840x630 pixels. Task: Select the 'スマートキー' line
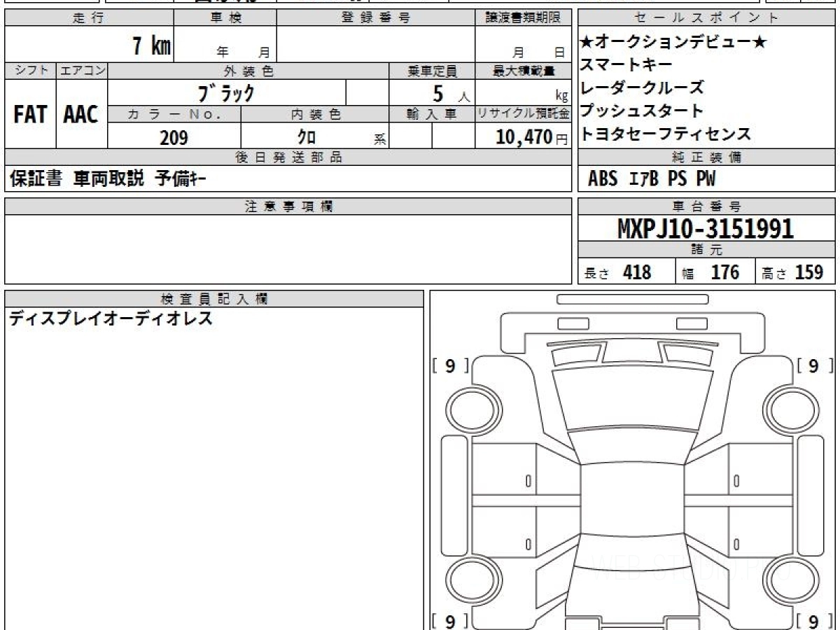(x=626, y=65)
